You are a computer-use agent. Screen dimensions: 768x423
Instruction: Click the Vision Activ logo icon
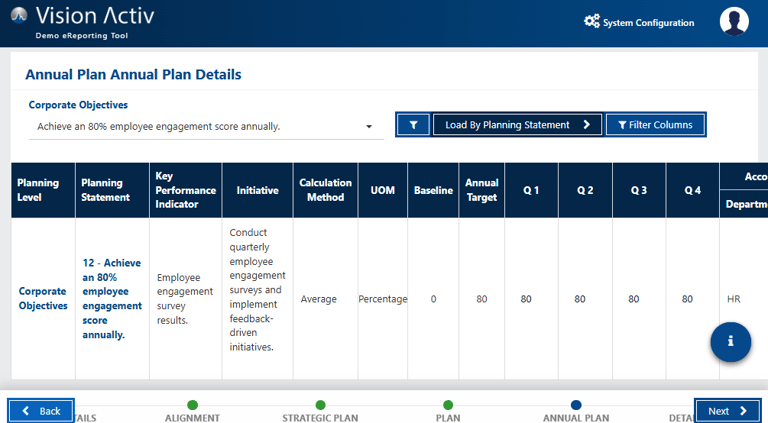[x=19, y=15]
